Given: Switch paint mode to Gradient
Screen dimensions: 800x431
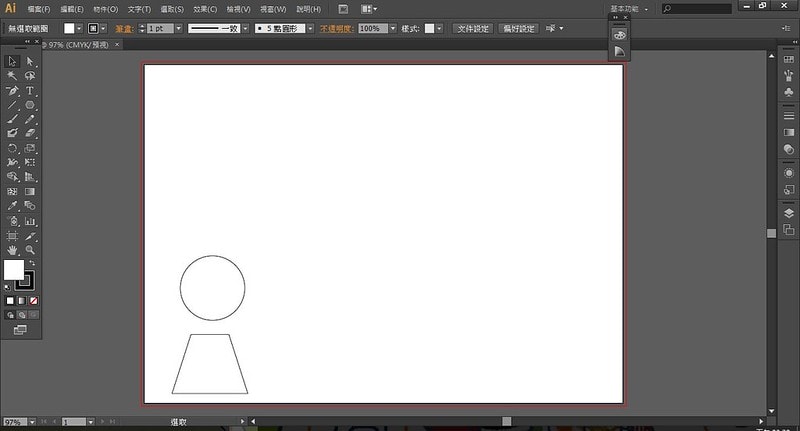Looking at the screenshot, I should [22, 300].
